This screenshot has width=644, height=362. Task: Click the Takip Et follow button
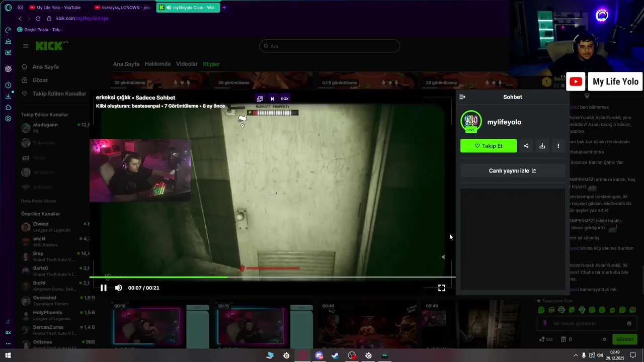pos(489,146)
